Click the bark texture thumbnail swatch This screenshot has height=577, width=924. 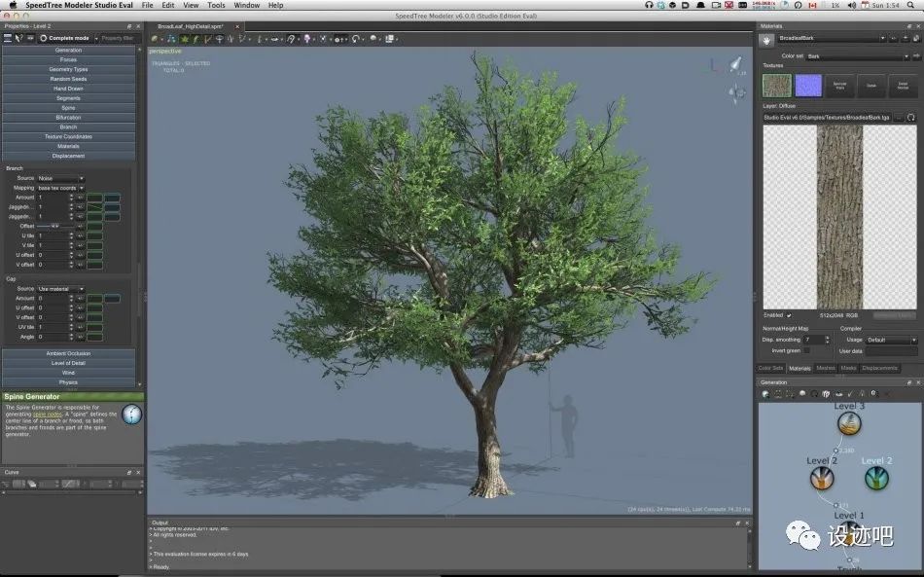point(777,85)
